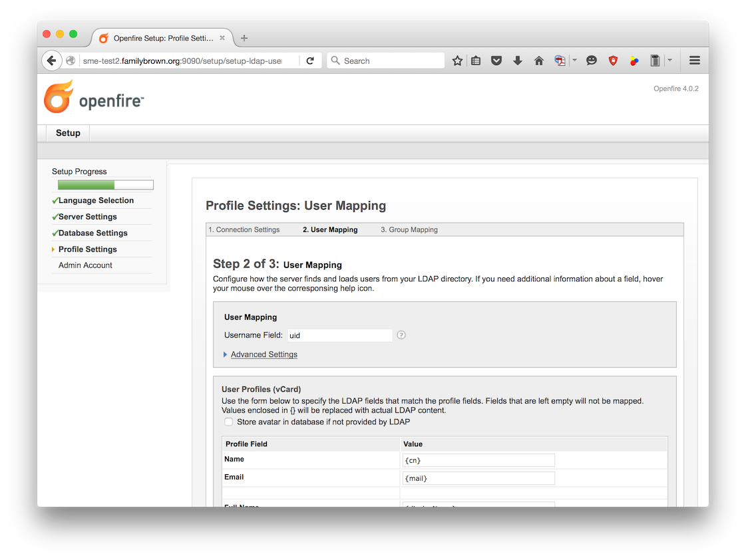Screen dimensions: 746x560
Task: Click the Value column header
Action: [x=413, y=444]
